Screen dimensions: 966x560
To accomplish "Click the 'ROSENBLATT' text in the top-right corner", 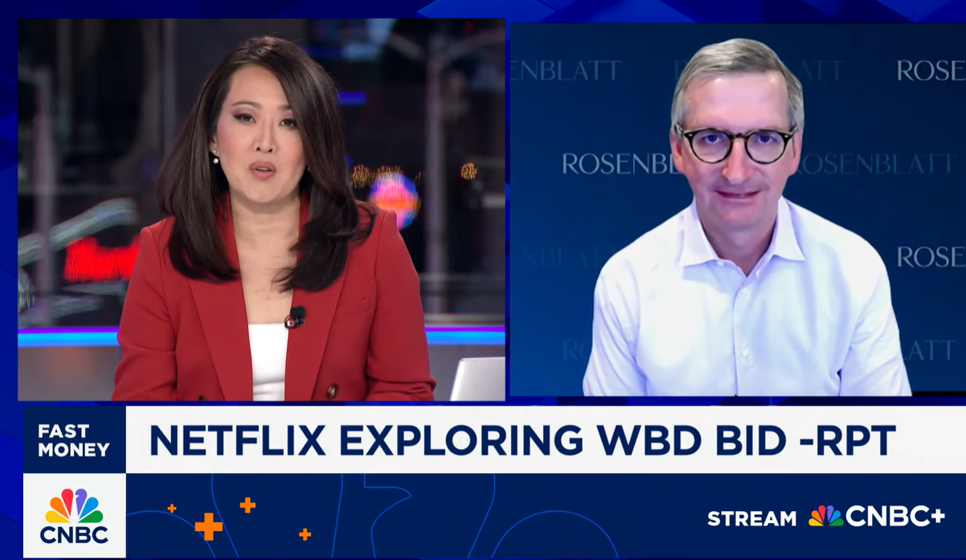I will tap(931, 71).
